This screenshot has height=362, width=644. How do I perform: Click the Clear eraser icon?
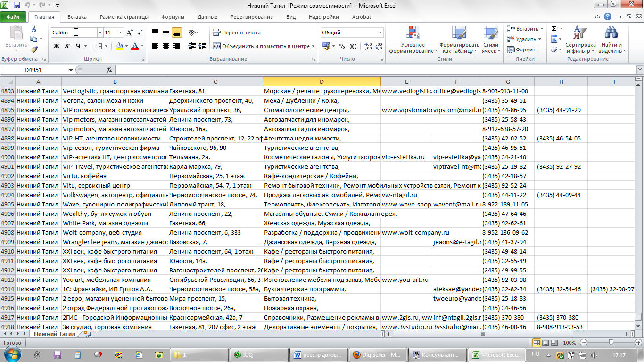tap(554, 49)
